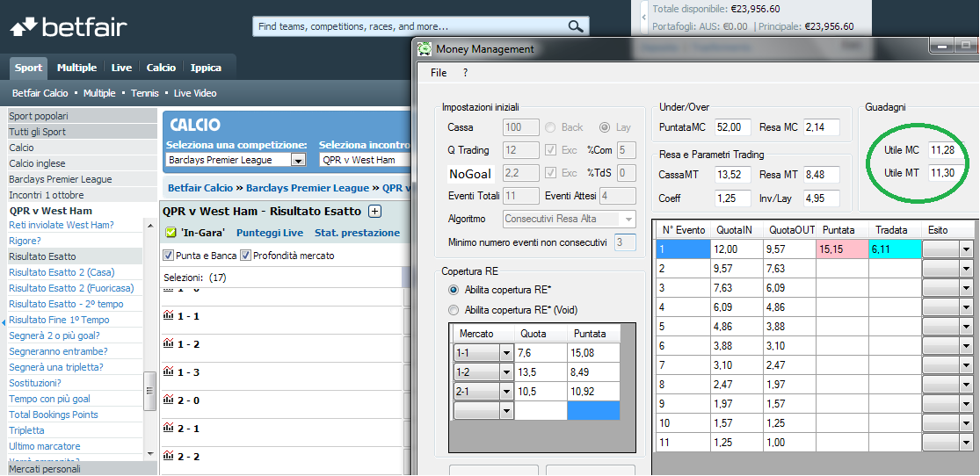This screenshot has width=980, height=476.
Task: Click the chart icon beside 1 - 3
Action: 168,371
